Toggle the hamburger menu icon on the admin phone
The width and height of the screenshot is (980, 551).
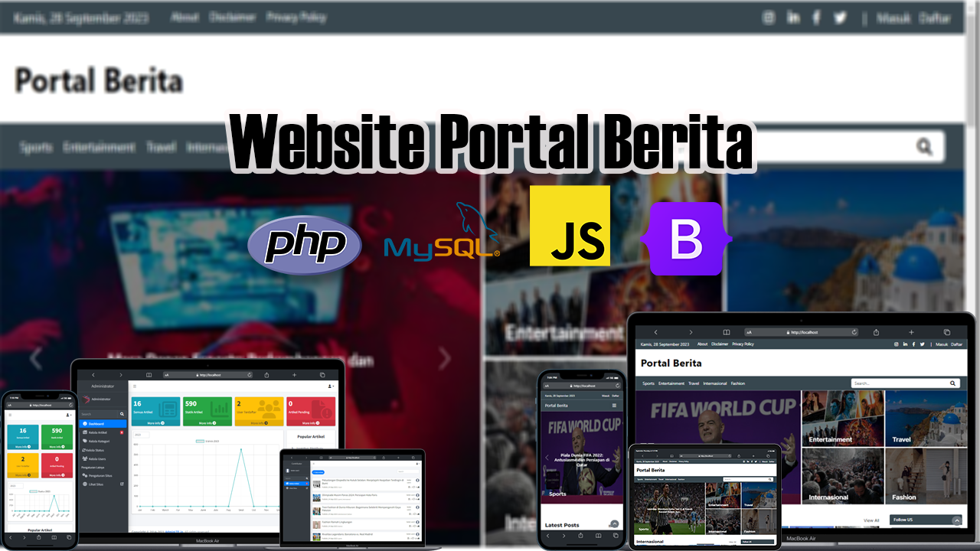point(10,413)
